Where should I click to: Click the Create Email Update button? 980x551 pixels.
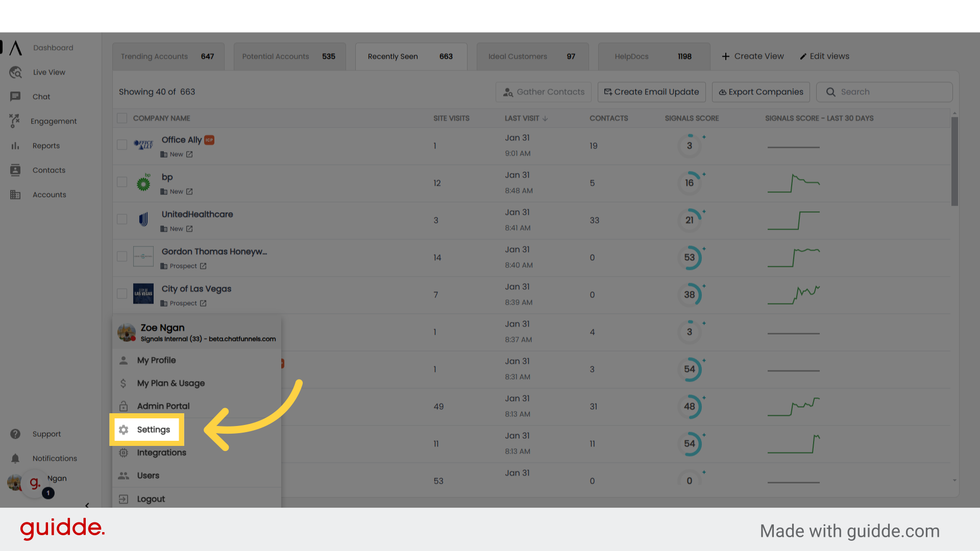point(652,92)
